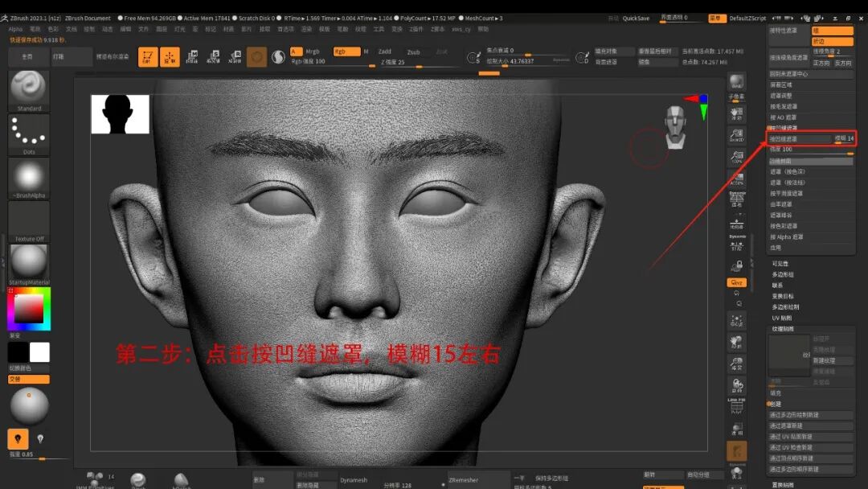Image resolution: width=868 pixels, height=489 pixels.
Task: Click the QuickSave button
Action: pos(636,18)
